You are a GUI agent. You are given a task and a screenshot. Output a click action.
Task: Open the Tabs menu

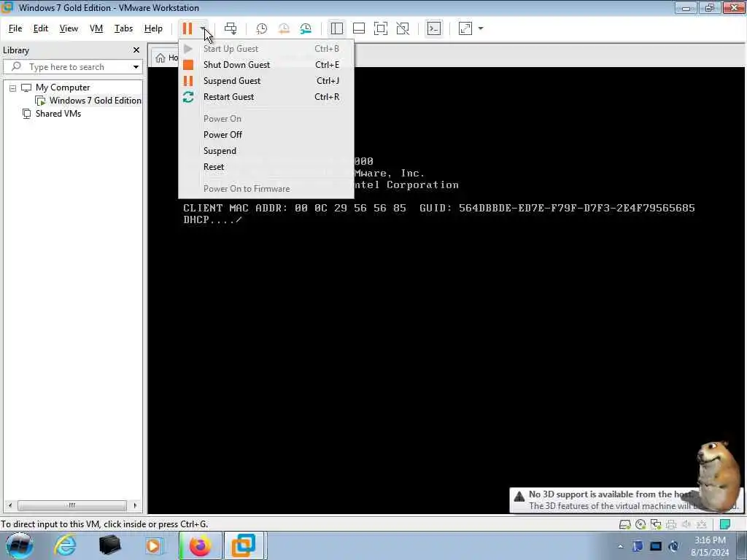point(123,28)
